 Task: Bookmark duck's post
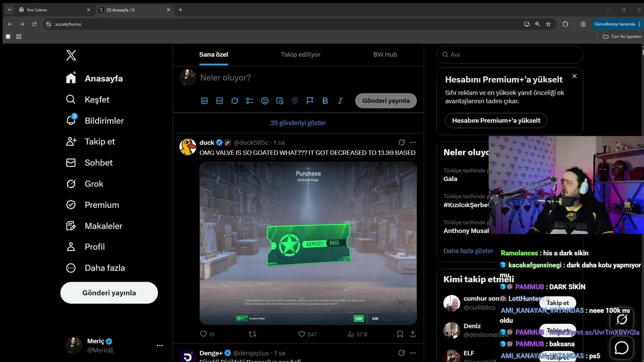pyautogui.click(x=400, y=334)
